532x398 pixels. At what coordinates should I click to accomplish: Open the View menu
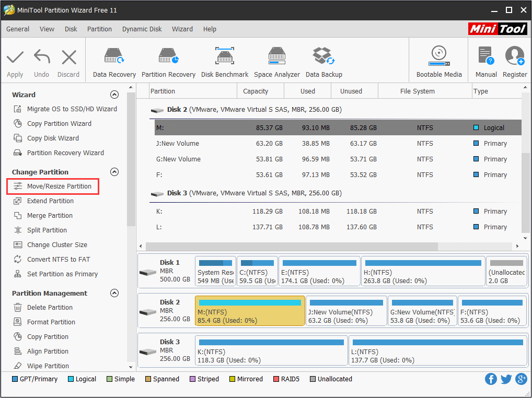(47, 29)
